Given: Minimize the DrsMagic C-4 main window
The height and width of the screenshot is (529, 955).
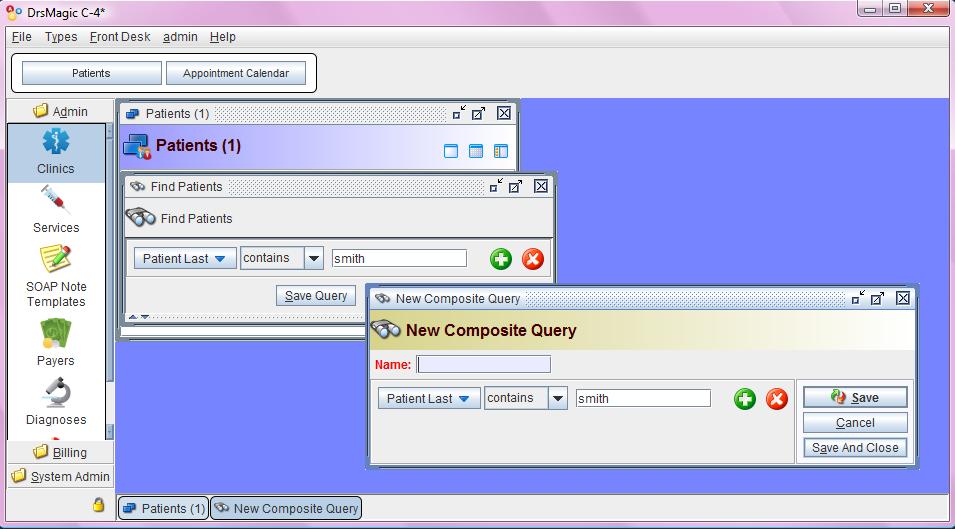Looking at the screenshot, I should click(x=870, y=9).
